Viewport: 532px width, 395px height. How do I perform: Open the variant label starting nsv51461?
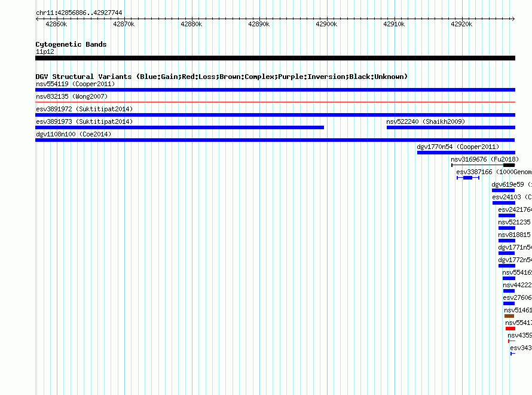coord(518,310)
